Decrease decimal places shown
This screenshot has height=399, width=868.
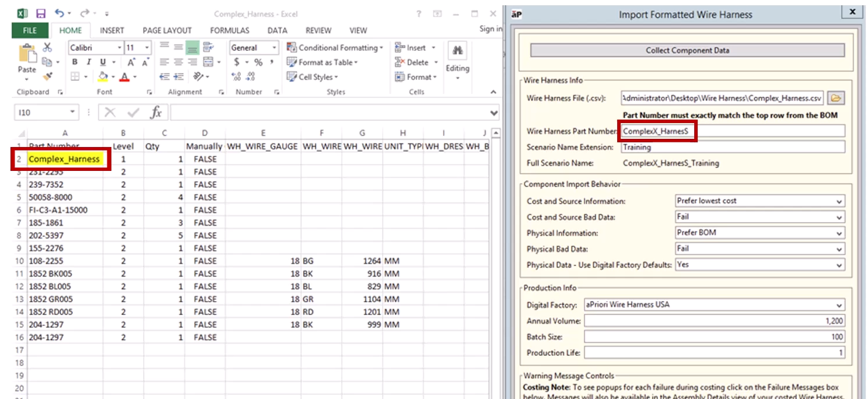pos(251,77)
